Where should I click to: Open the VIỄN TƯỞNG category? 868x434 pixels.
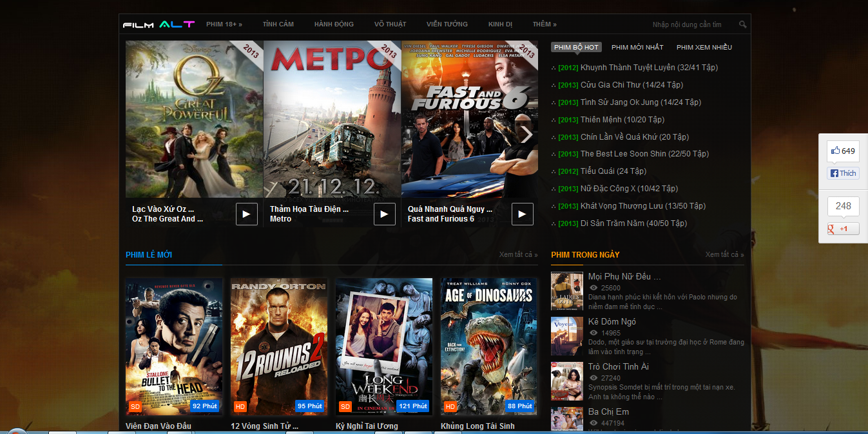(447, 24)
